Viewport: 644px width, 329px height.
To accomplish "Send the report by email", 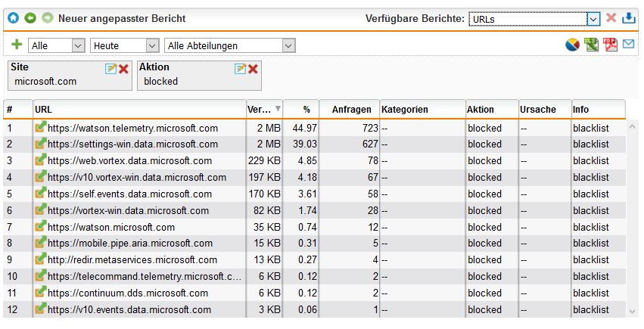I will pyautogui.click(x=629, y=45).
